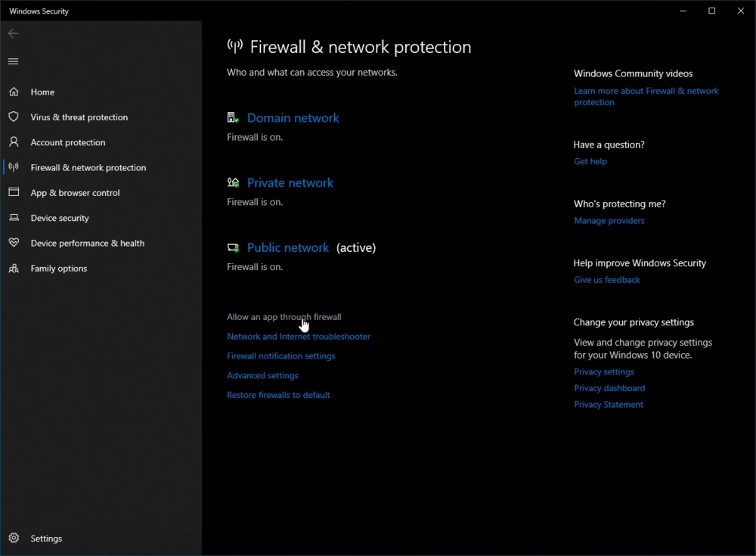Click Allow an app through firewall

[283, 317]
